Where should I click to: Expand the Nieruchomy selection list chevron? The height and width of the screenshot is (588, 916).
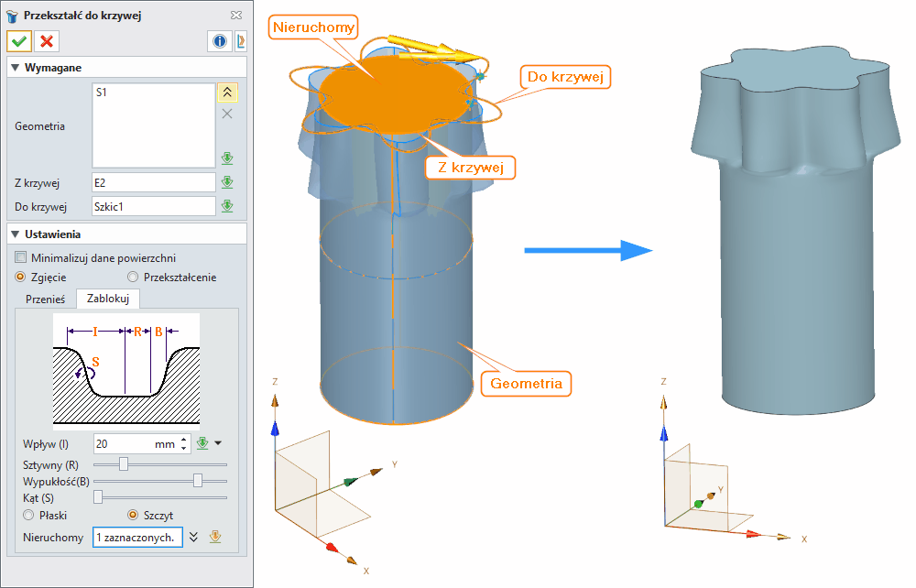194,537
